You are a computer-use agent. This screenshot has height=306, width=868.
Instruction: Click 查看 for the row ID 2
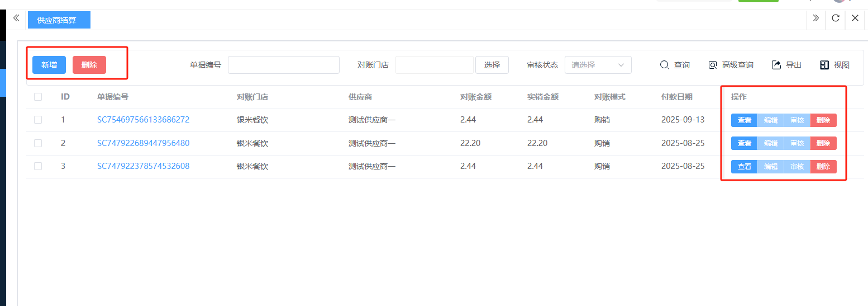click(744, 143)
